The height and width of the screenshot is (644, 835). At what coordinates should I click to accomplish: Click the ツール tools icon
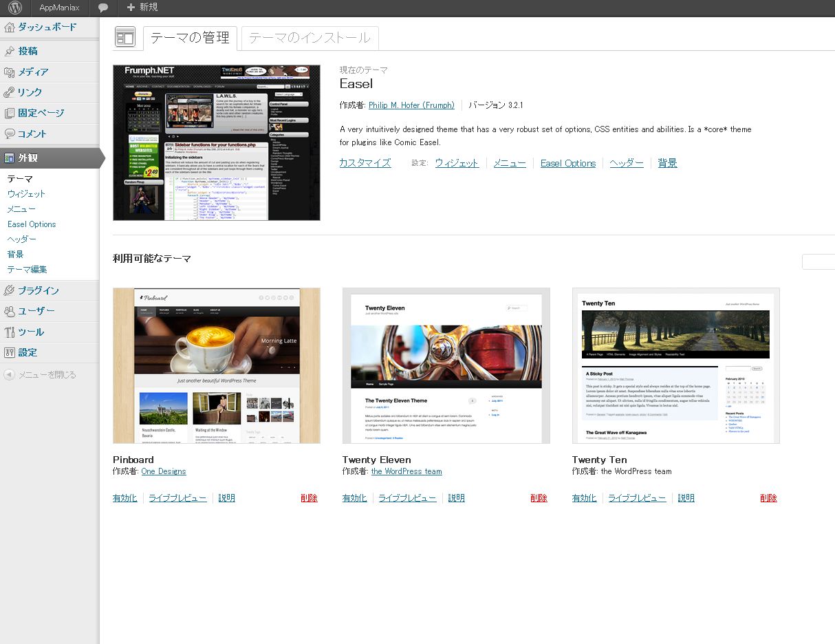pos(10,332)
